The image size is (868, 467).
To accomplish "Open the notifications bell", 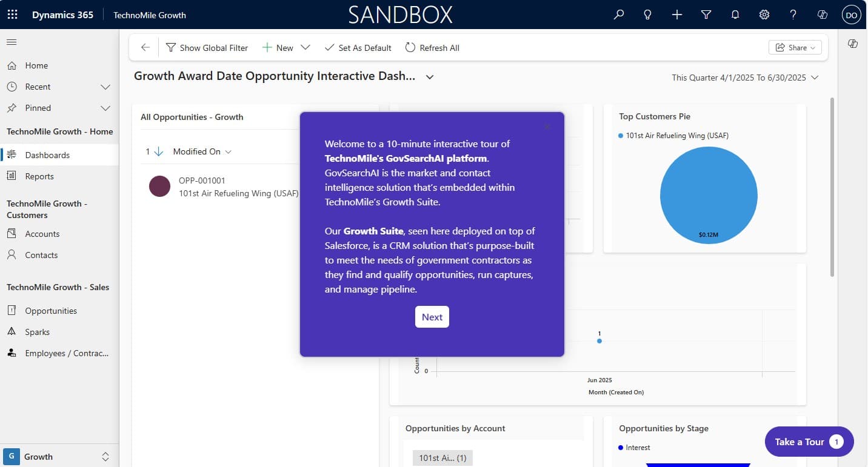I will click(x=735, y=15).
